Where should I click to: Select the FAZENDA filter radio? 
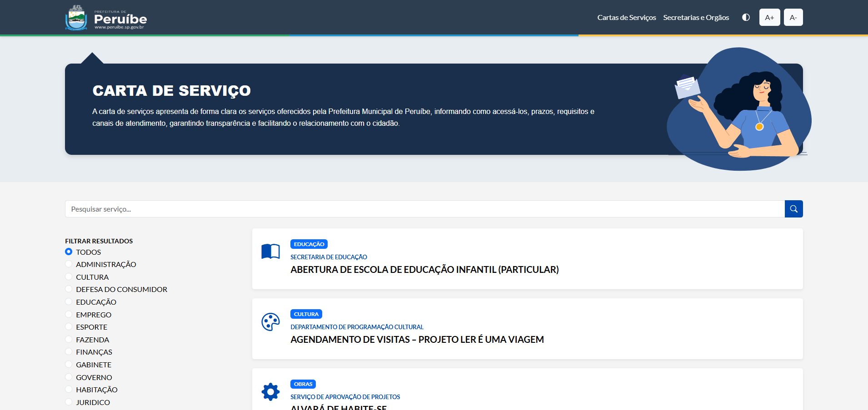(x=69, y=339)
